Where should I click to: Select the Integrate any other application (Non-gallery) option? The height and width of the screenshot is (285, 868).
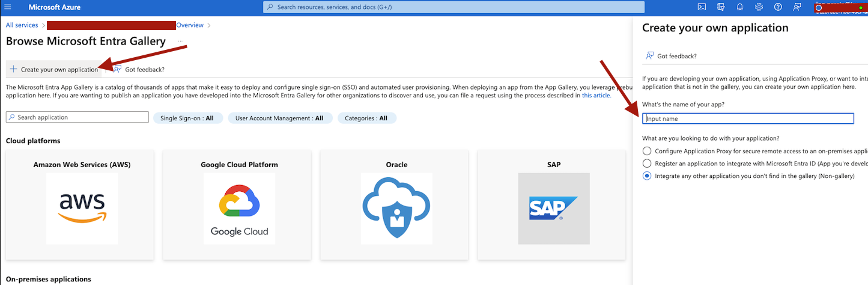pyautogui.click(x=646, y=176)
